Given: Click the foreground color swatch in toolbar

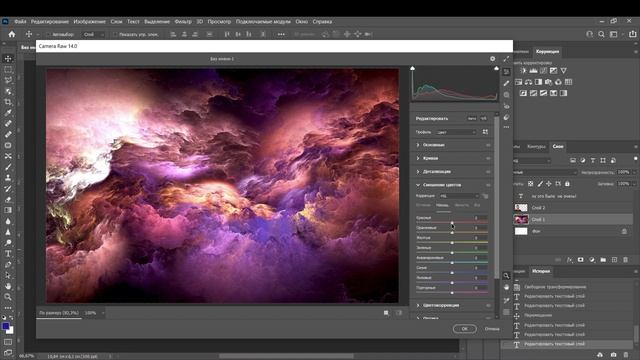Looking at the screenshot, I should point(5,326).
